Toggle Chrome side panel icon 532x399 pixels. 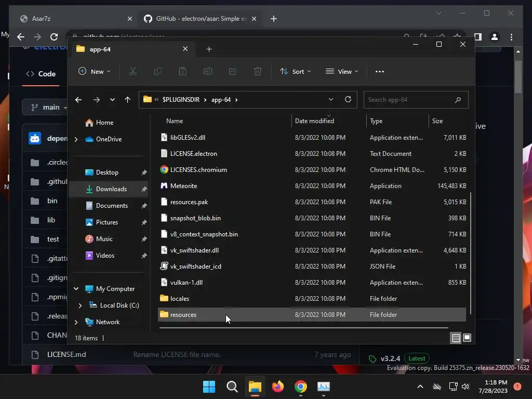click(x=478, y=37)
